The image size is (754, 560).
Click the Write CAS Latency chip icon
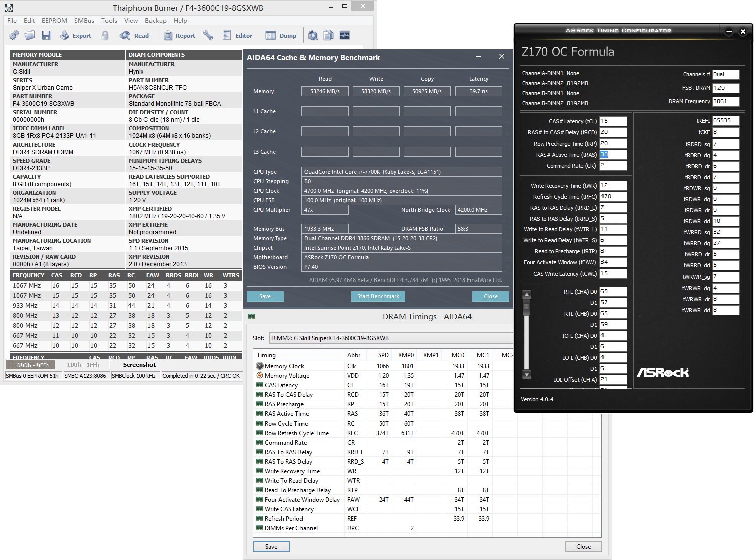[260, 509]
